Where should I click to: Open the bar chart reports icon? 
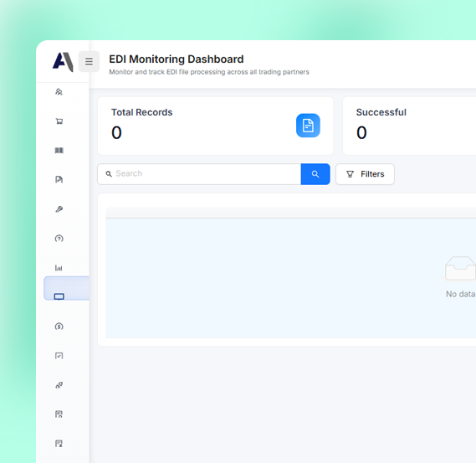59,268
